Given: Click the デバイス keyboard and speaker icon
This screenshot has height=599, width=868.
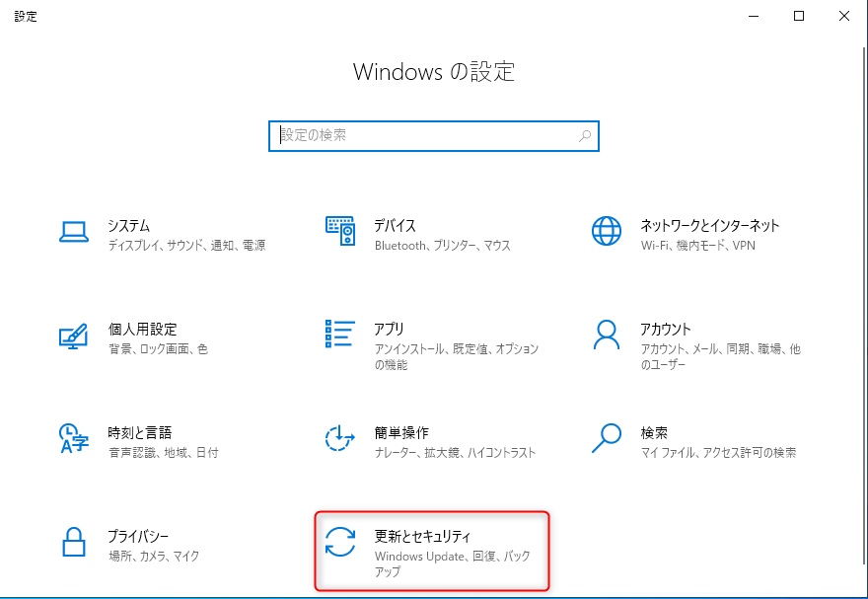Looking at the screenshot, I should click(340, 231).
